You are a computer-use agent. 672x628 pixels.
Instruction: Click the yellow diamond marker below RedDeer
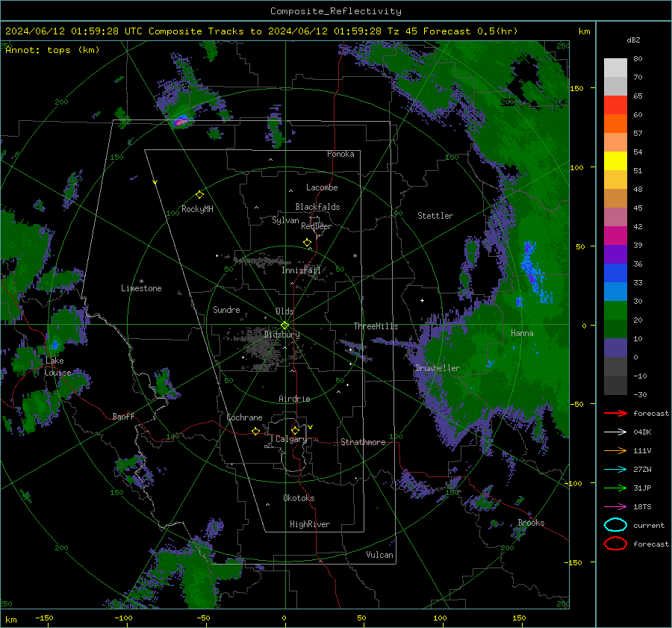[x=307, y=243]
